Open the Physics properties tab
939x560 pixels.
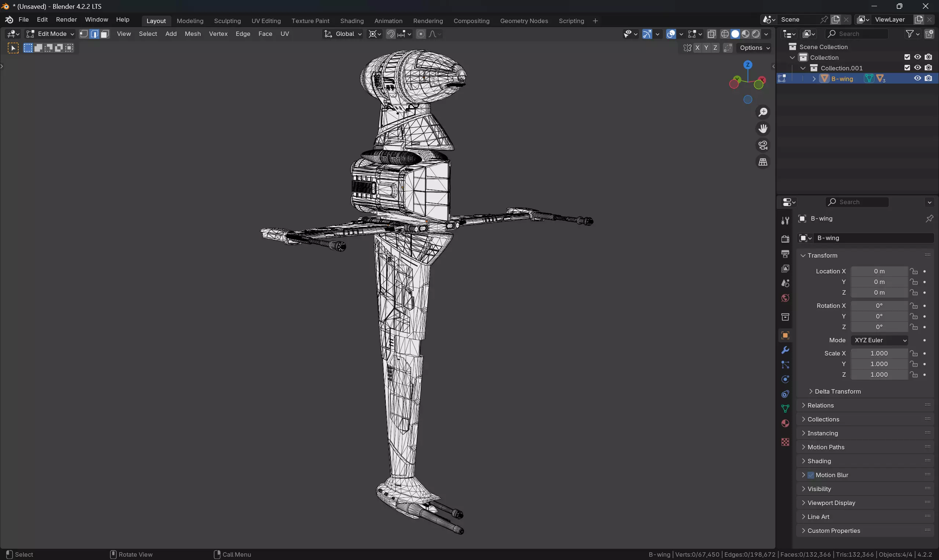785,379
